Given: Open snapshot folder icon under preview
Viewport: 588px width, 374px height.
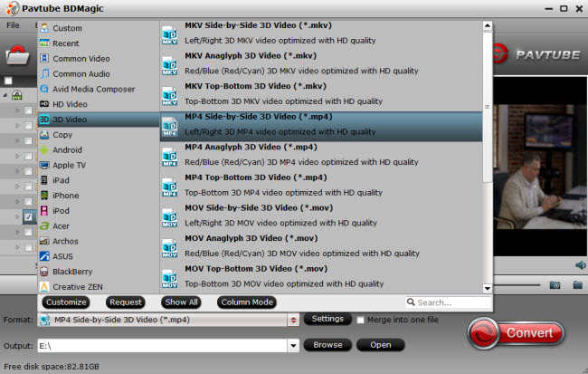Looking at the screenshot, I should click(x=578, y=285).
